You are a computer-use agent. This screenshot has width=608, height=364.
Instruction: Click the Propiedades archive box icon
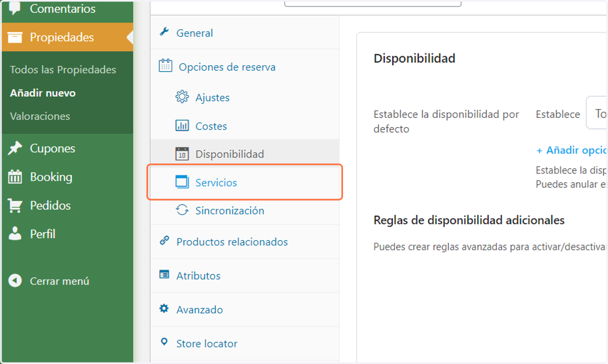(x=15, y=37)
